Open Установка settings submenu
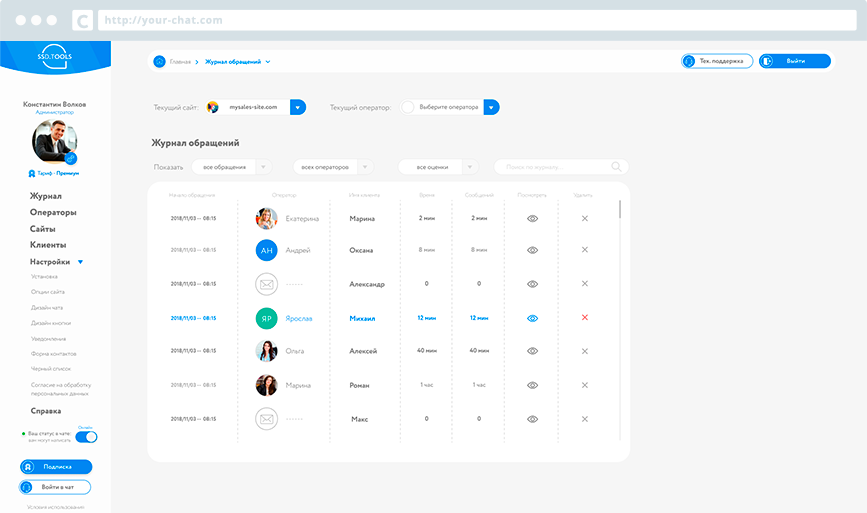Image resolution: width=867 pixels, height=513 pixels. [44, 276]
